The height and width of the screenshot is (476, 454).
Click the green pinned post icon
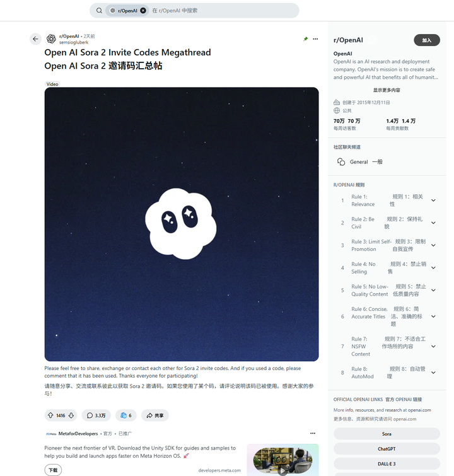coord(305,39)
